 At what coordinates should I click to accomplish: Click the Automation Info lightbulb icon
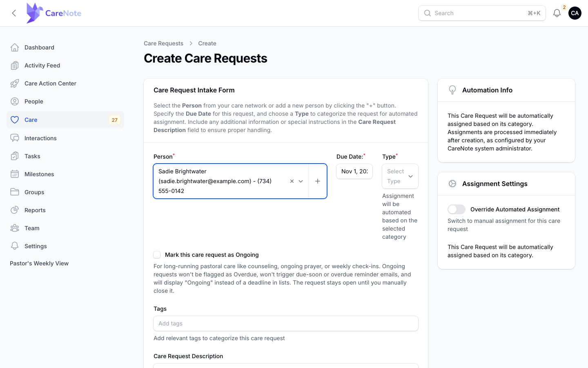(x=452, y=90)
